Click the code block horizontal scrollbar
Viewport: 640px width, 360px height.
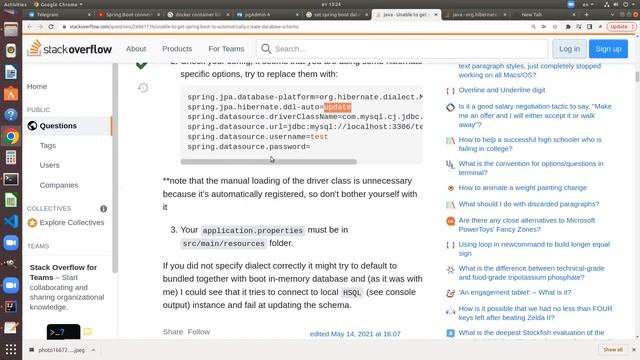coord(269,162)
